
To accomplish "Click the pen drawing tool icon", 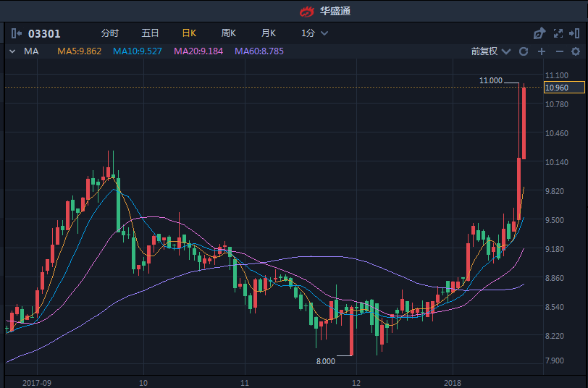I will coord(539,33).
